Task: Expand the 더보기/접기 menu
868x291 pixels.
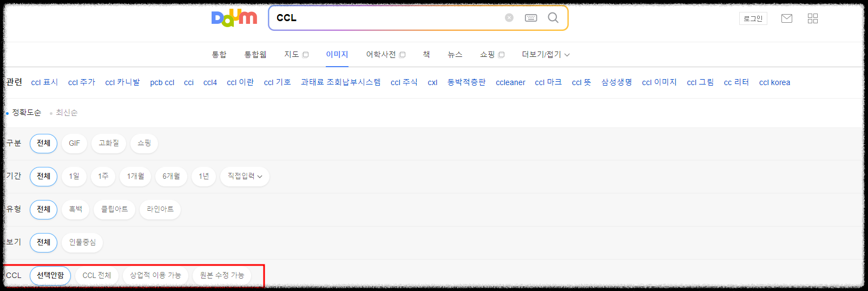Action: point(545,54)
